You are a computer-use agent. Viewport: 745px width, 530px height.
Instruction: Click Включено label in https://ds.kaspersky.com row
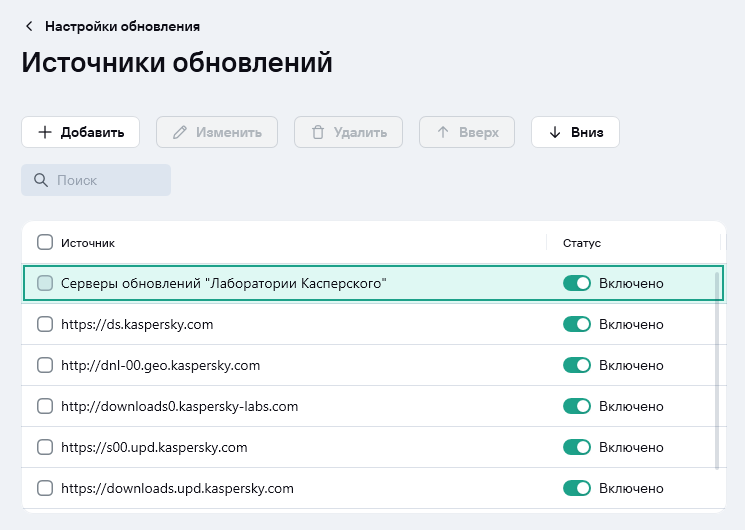tap(631, 325)
